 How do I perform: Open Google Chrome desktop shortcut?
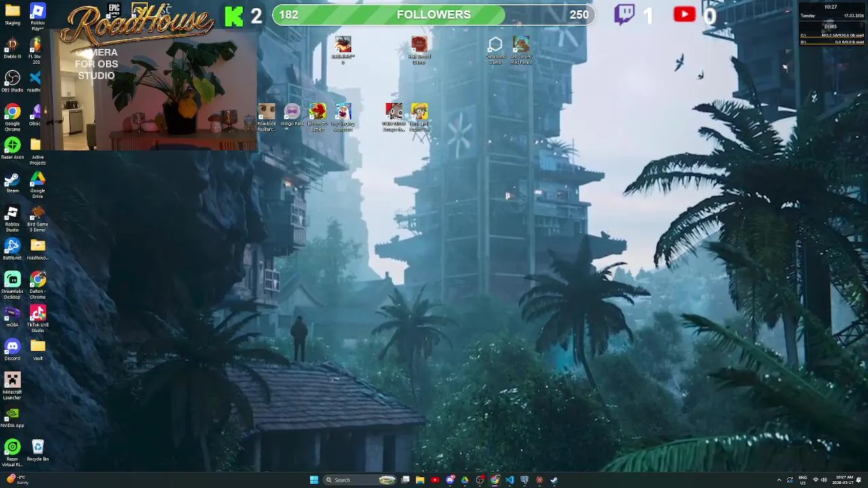(x=12, y=116)
